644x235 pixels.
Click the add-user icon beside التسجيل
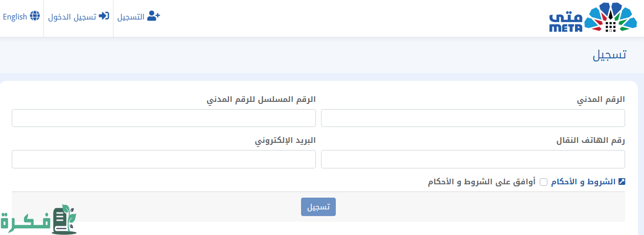coord(153,16)
